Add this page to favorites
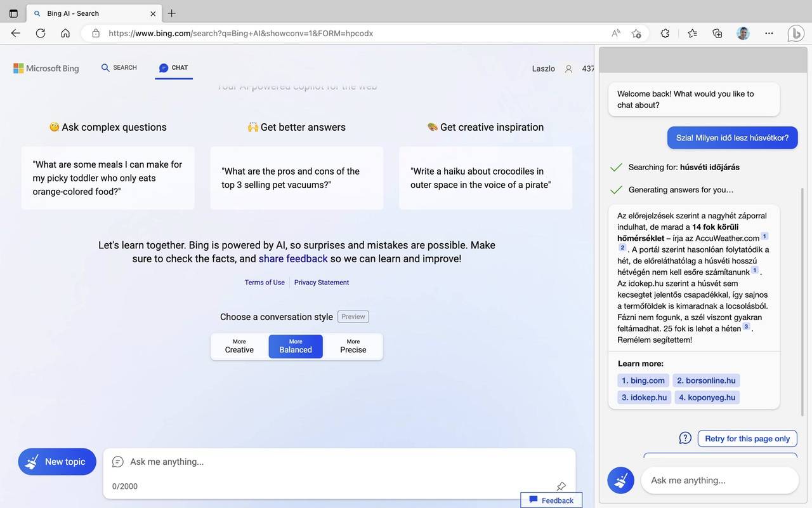The width and height of the screenshot is (812, 508). (x=636, y=33)
